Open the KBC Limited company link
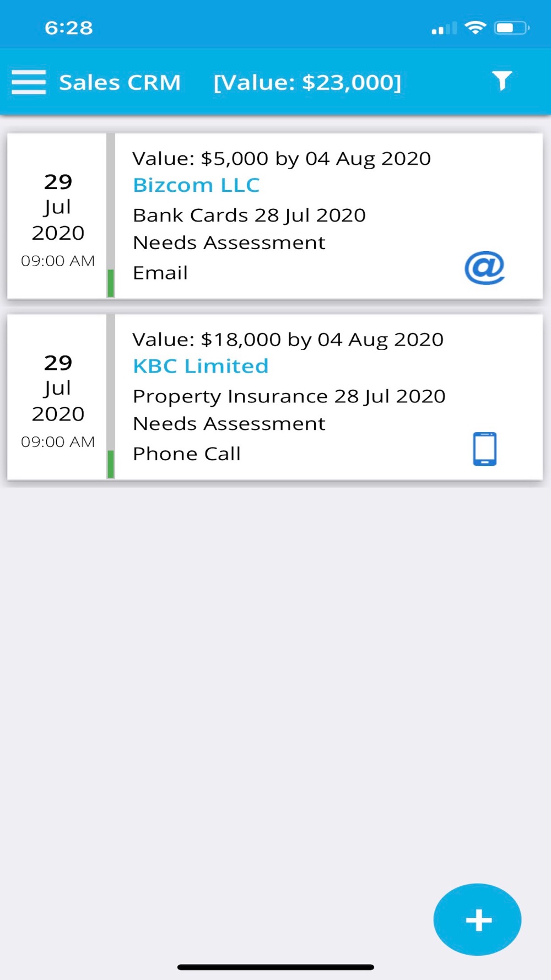 [x=201, y=366]
